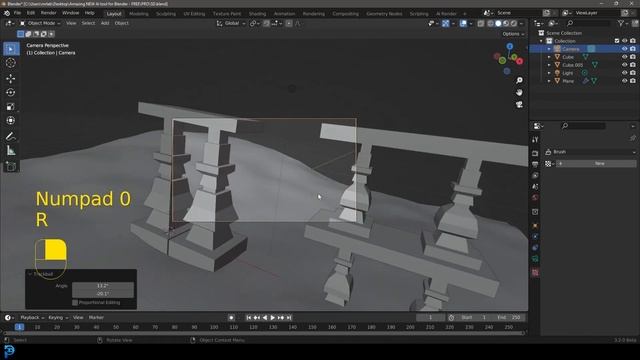Expand the Light item in outliner
Screen dimensions: 640x360
point(549,73)
